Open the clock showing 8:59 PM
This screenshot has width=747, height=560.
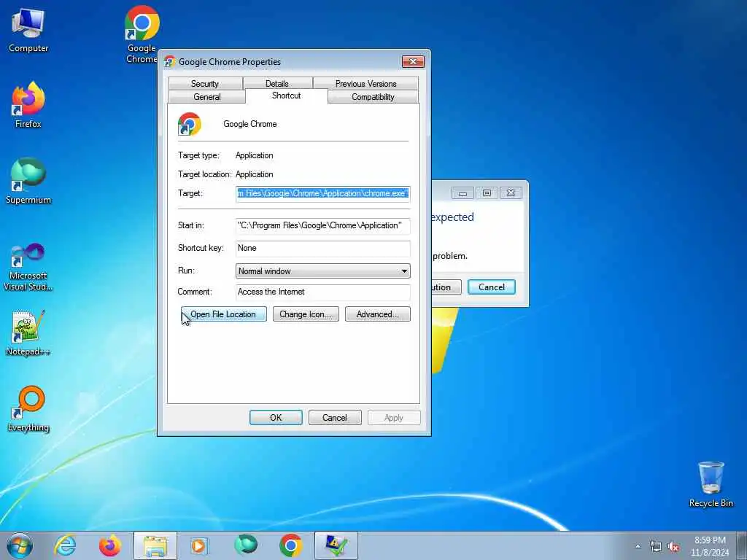[x=710, y=546]
